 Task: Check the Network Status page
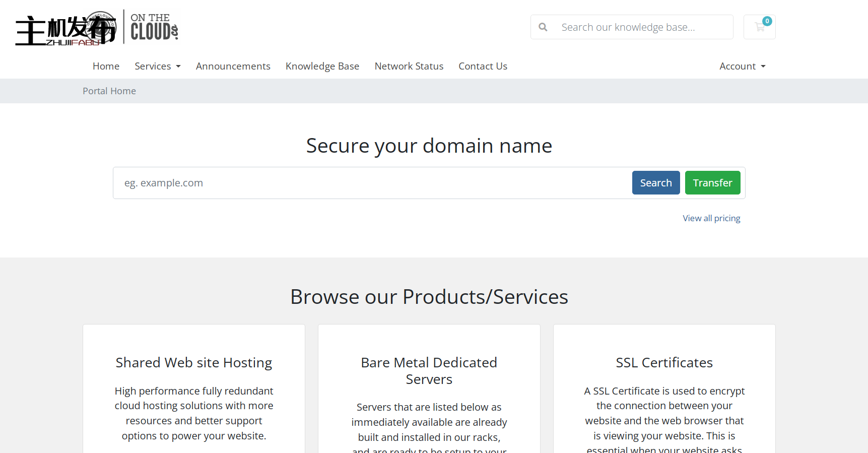(x=409, y=67)
